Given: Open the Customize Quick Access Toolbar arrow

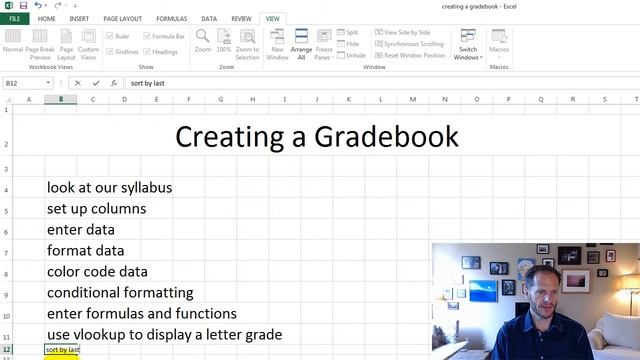Looking at the screenshot, I should (76, 6).
